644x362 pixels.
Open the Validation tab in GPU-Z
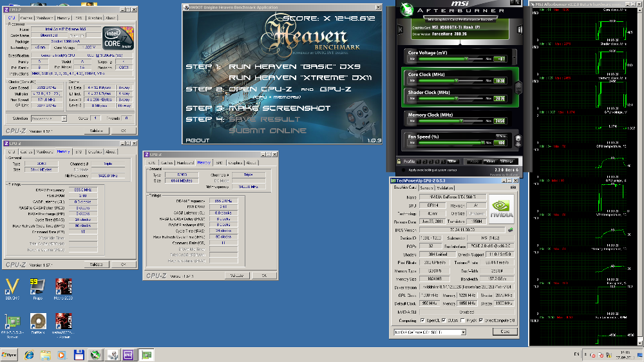pos(445,188)
